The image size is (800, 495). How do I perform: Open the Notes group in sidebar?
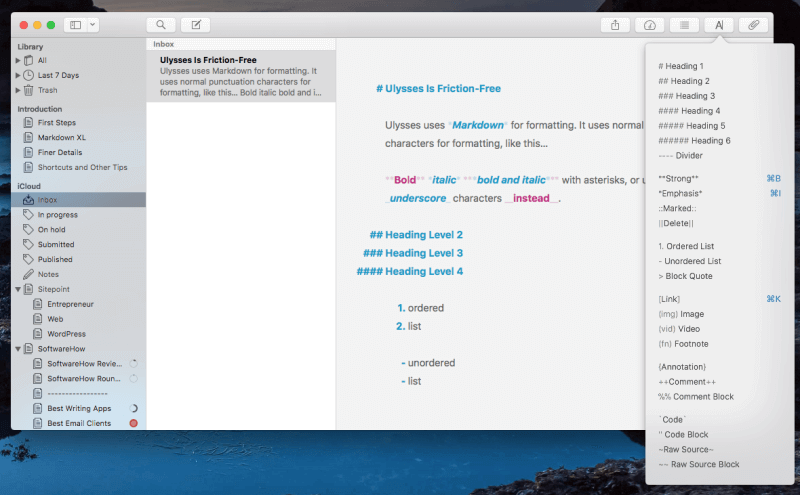coord(48,274)
